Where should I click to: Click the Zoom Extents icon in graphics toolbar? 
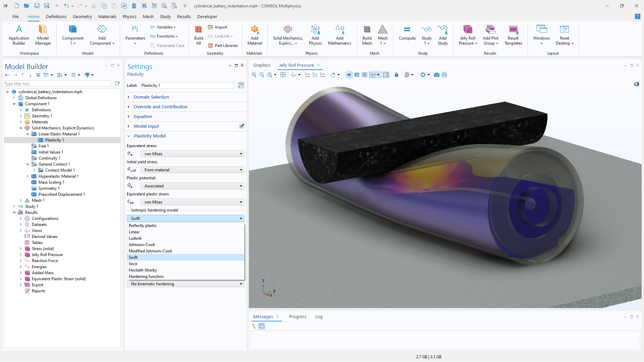(x=283, y=75)
